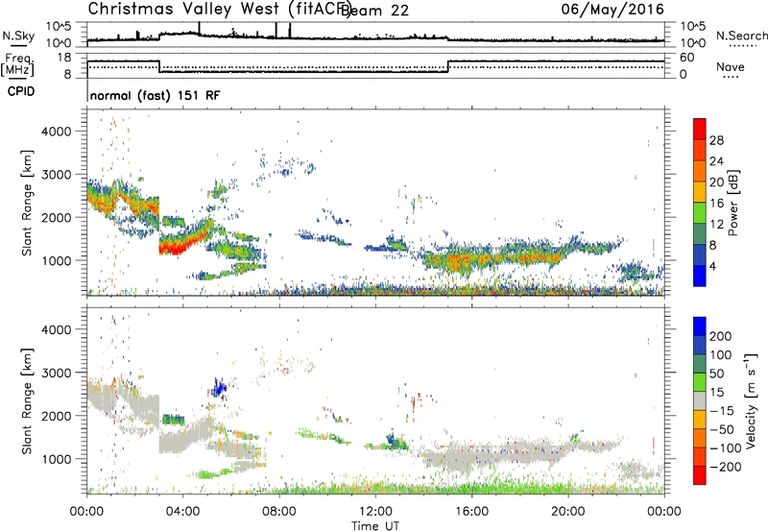Click the '06/May/2016' date label
Screen dimensions: 768x532
pos(612,9)
